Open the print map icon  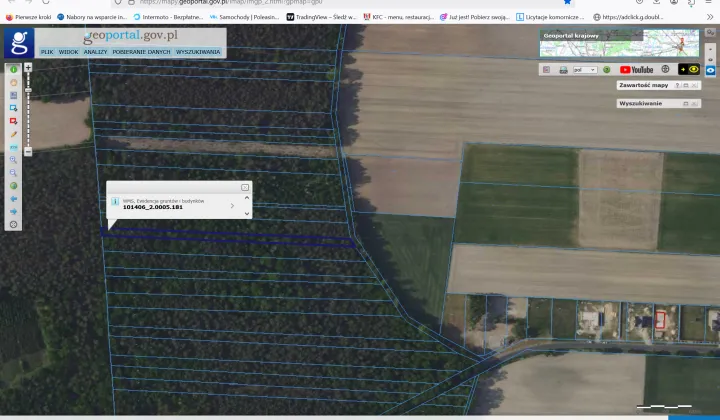coord(563,70)
